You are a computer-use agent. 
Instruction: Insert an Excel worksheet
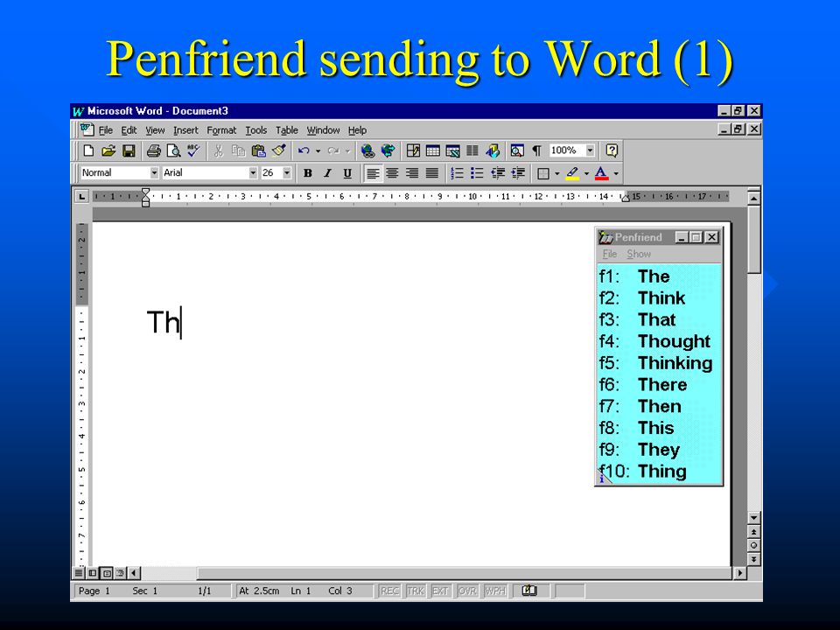tap(452, 151)
